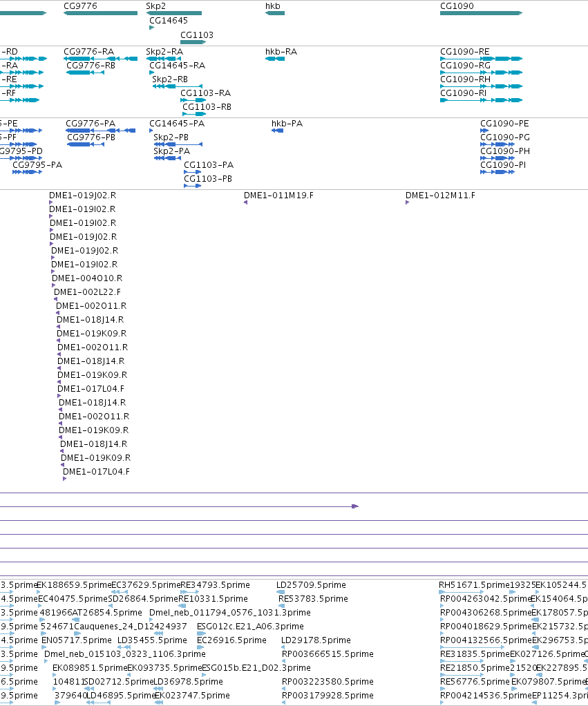Open protein CG1103-PA label

tap(209, 165)
